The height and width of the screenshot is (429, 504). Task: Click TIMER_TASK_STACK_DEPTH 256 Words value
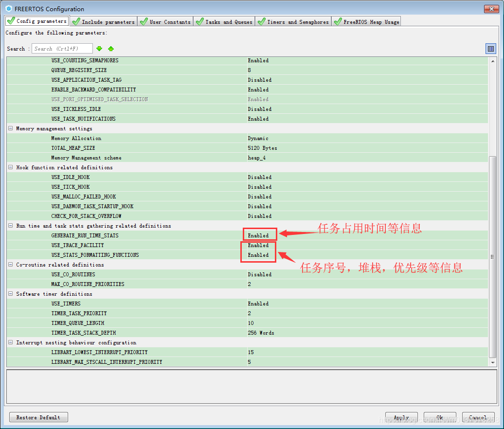point(261,333)
